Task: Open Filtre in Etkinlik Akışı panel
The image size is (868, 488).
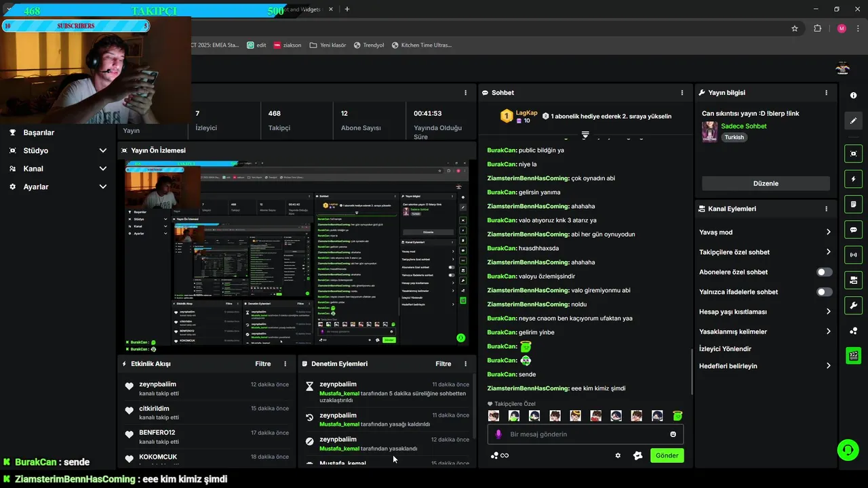Action: (x=263, y=364)
